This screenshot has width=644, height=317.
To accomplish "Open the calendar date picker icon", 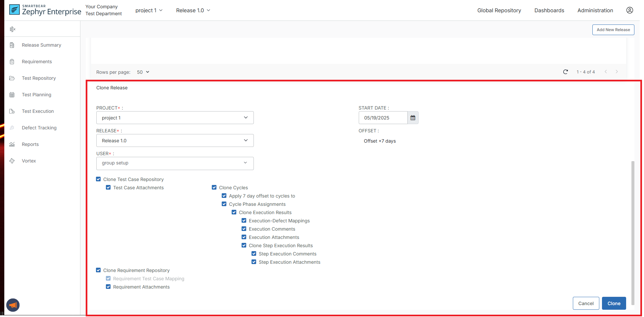I will (413, 118).
